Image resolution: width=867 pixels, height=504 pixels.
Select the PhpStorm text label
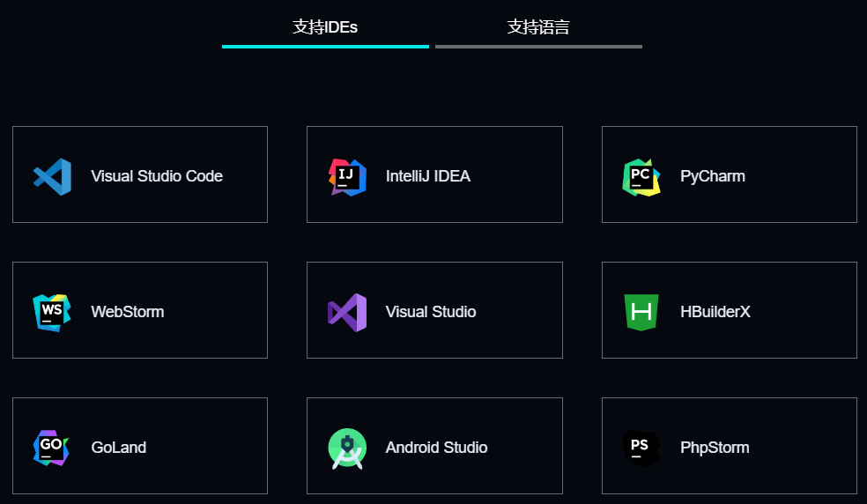[x=715, y=447]
